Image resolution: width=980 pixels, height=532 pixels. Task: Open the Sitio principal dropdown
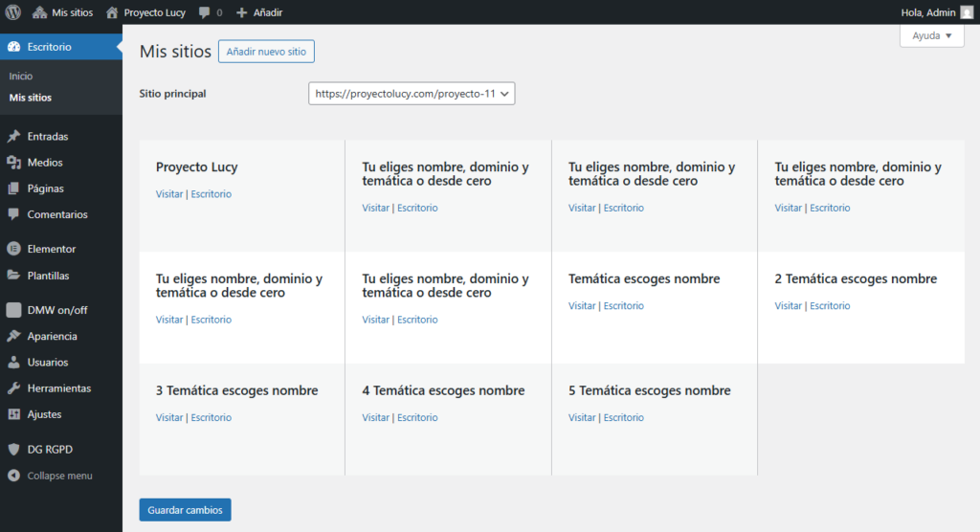(x=412, y=94)
